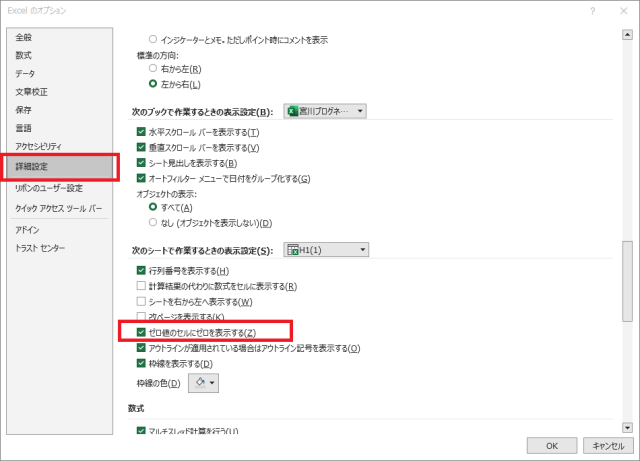Image resolution: width=640 pixels, height=461 pixels.
Task: Open アクセシビリティ settings
Action: tap(38, 146)
